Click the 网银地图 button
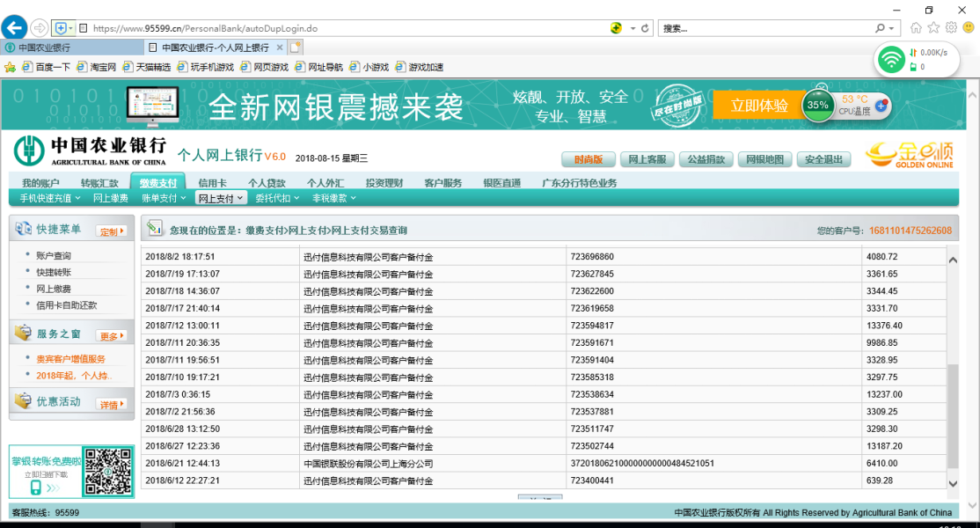 pos(765,159)
